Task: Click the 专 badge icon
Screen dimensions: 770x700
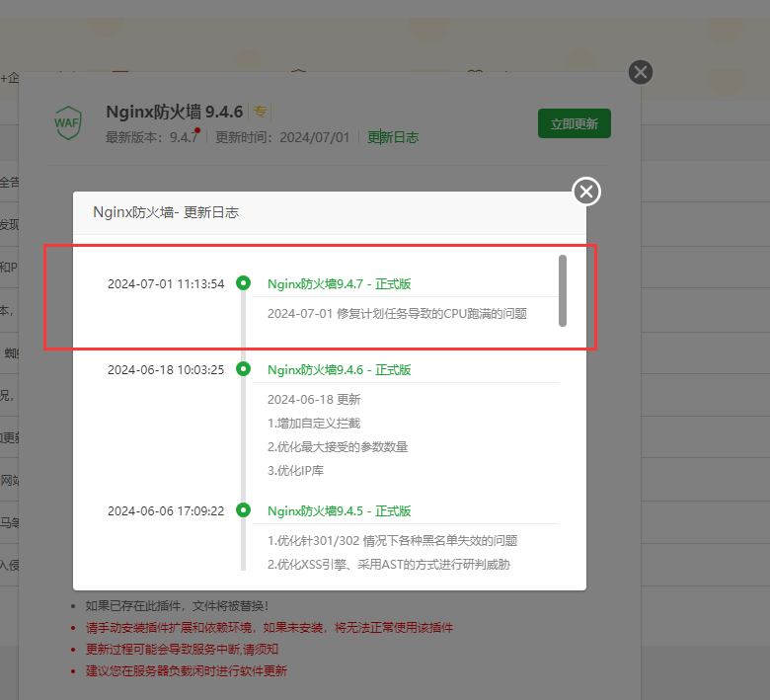Action: coord(261,112)
